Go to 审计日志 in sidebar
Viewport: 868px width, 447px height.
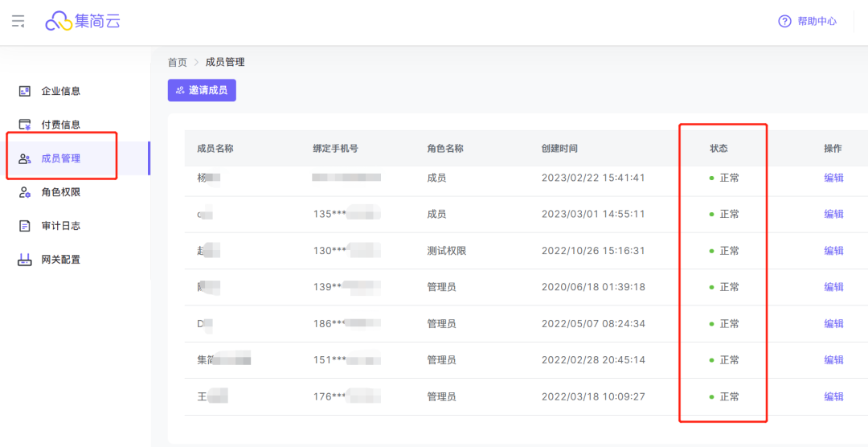(x=61, y=227)
